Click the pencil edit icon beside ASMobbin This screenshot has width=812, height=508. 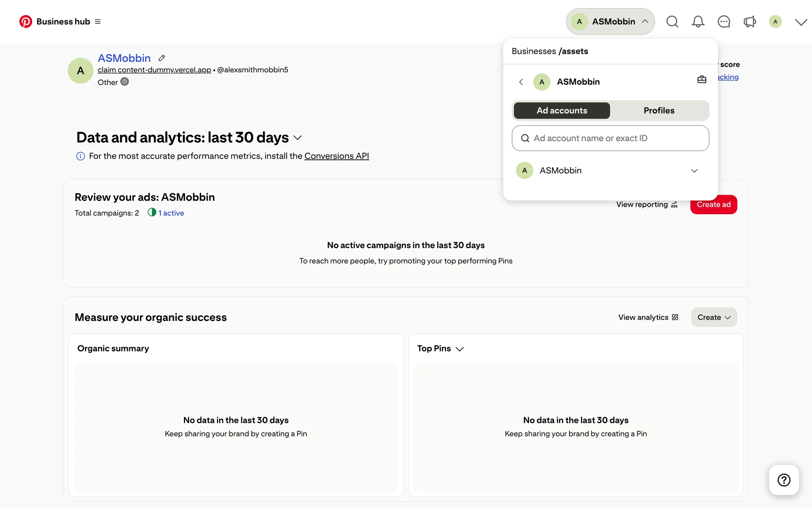162,58
